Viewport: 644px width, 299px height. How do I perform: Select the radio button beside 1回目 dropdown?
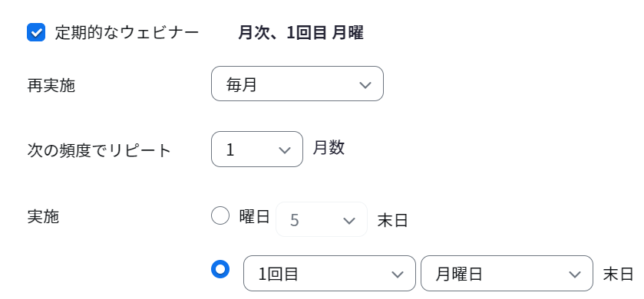click(x=220, y=269)
